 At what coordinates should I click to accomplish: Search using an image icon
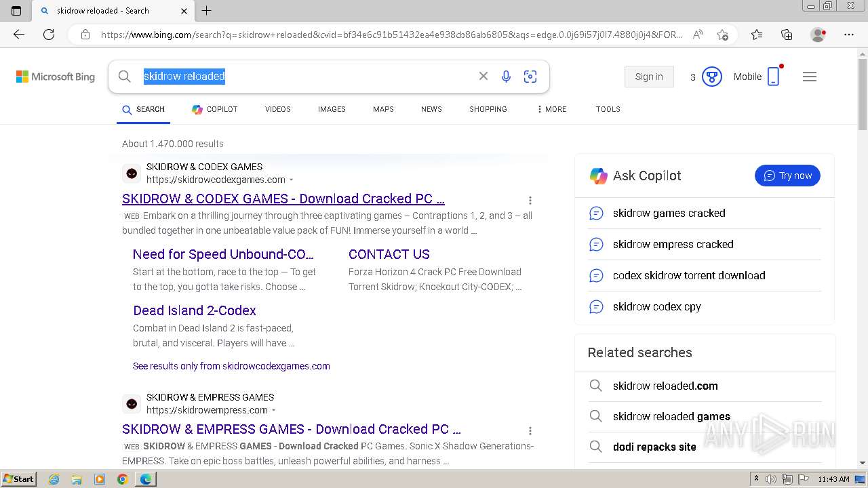pyautogui.click(x=530, y=77)
